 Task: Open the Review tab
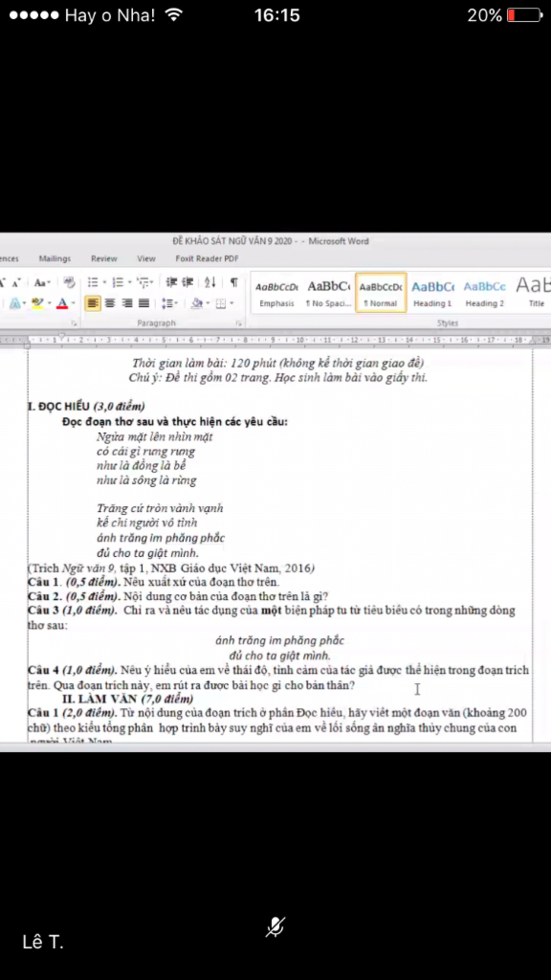click(x=104, y=258)
